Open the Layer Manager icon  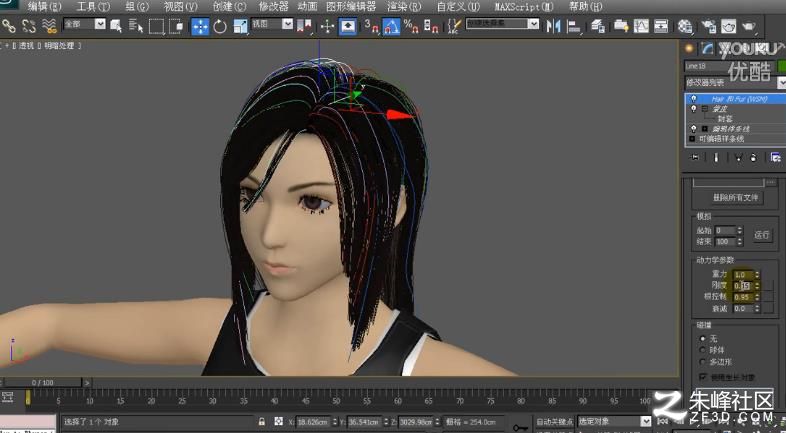[598, 26]
